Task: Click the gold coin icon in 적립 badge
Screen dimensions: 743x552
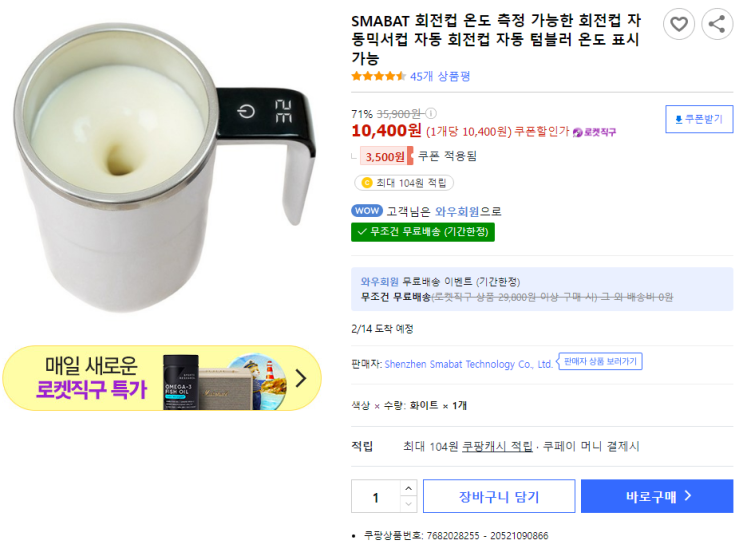Action: click(366, 183)
